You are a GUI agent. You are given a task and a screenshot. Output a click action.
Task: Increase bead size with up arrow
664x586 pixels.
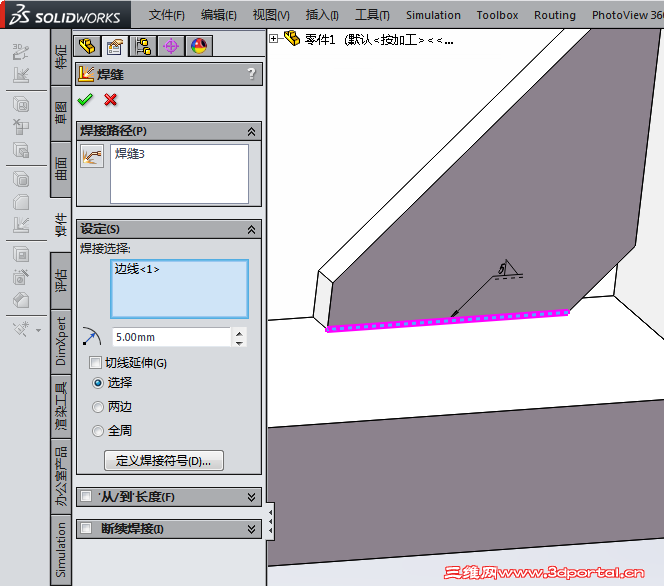coord(239,333)
